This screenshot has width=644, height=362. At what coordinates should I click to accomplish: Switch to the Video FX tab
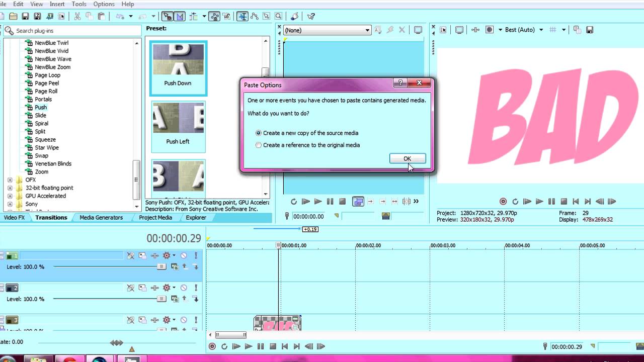click(x=14, y=218)
